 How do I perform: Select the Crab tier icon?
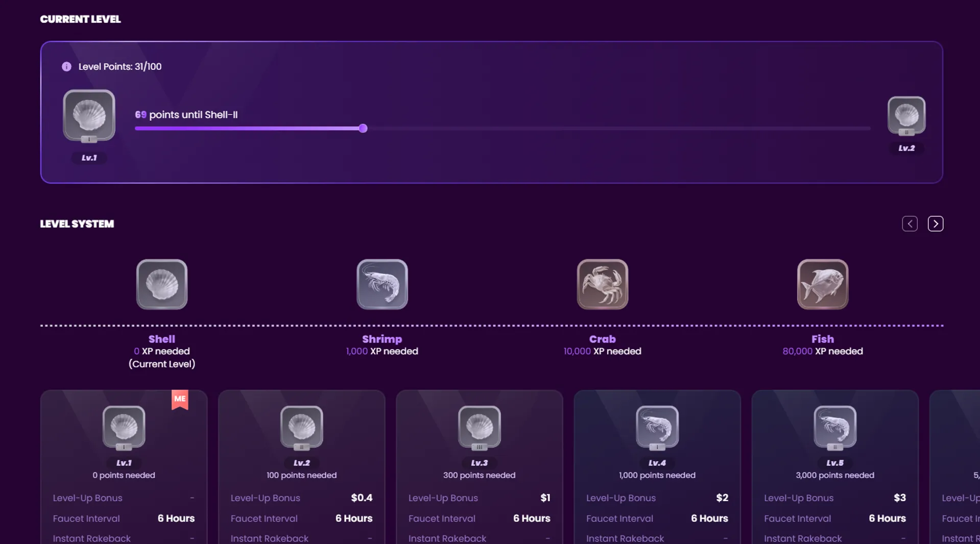pyautogui.click(x=602, y=284)
